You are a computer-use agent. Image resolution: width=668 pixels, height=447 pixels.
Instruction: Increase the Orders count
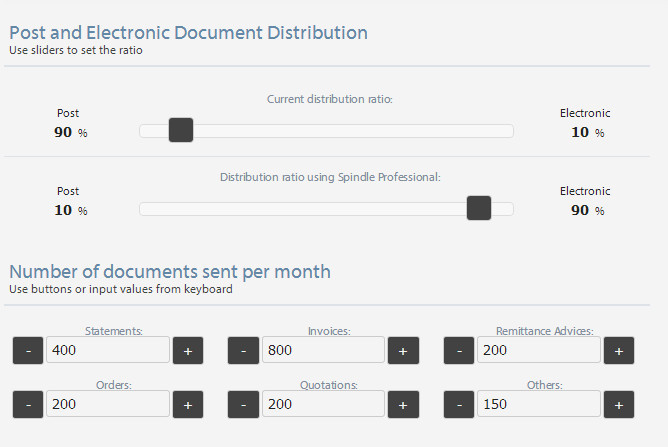(188, 404)
